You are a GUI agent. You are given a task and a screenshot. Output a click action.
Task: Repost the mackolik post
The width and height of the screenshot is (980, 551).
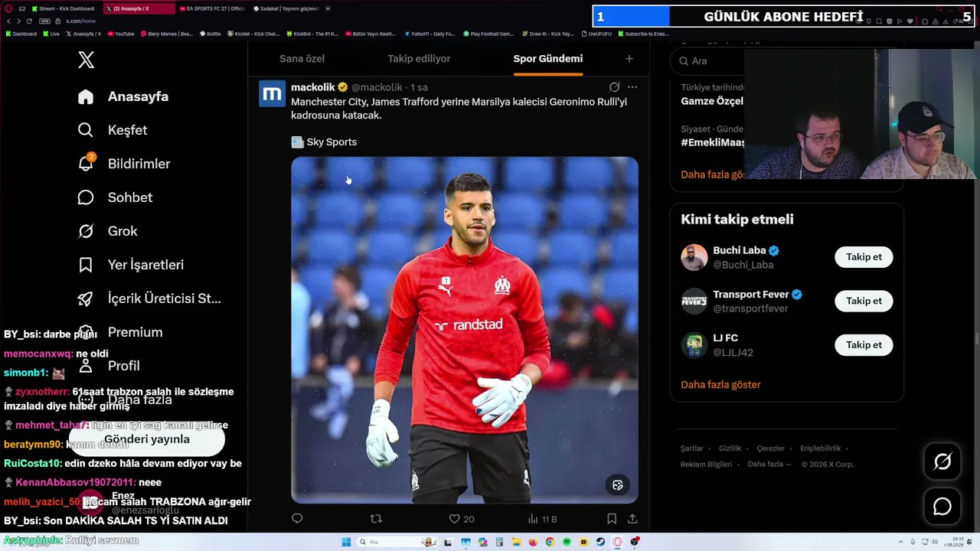pyautogui.click(x=376, y=519)
